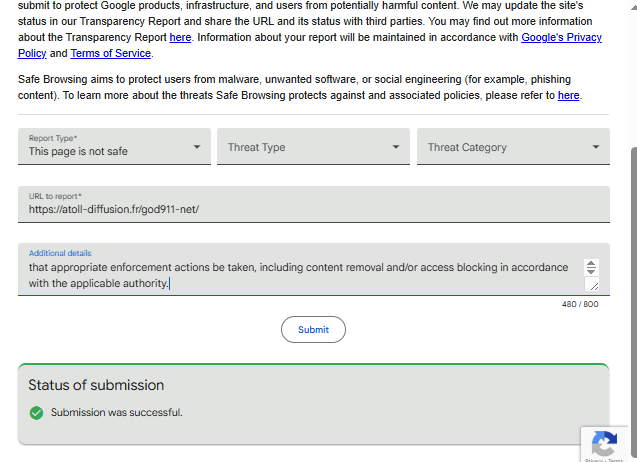Viewport: 637px width, 462px height.
Task: Click the Report Type dropdown arrow
Action: coord(197,147)
